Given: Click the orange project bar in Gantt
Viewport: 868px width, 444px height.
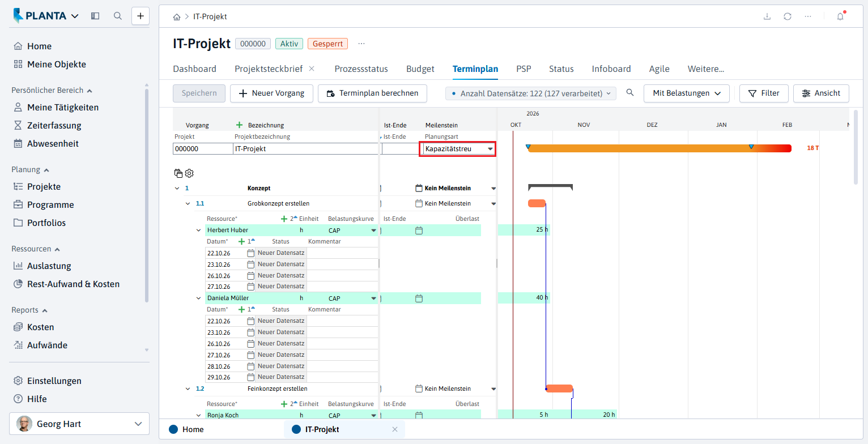Looking at the screenshot, I should (x=659, y=148).
